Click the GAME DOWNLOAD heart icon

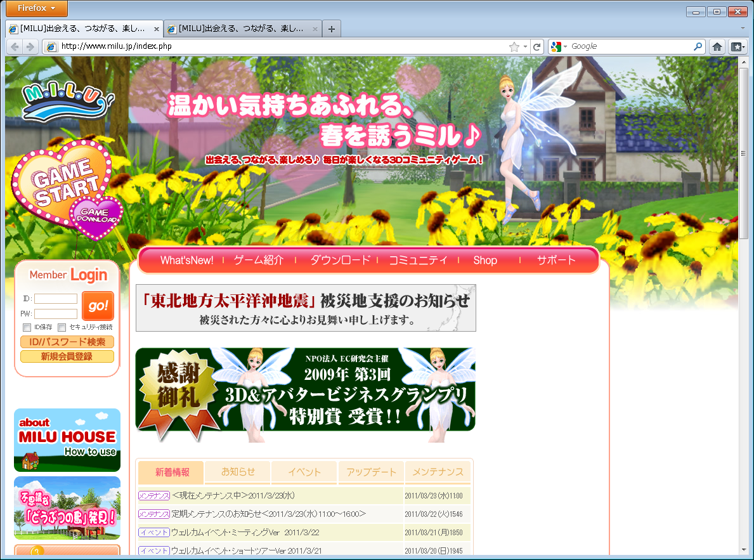[98, 217]
